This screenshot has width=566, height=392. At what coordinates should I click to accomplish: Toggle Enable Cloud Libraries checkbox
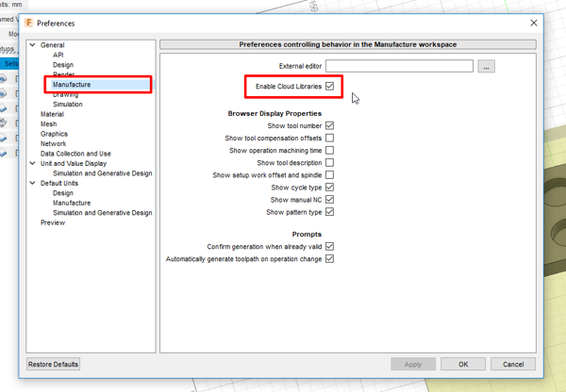[330, 87]
